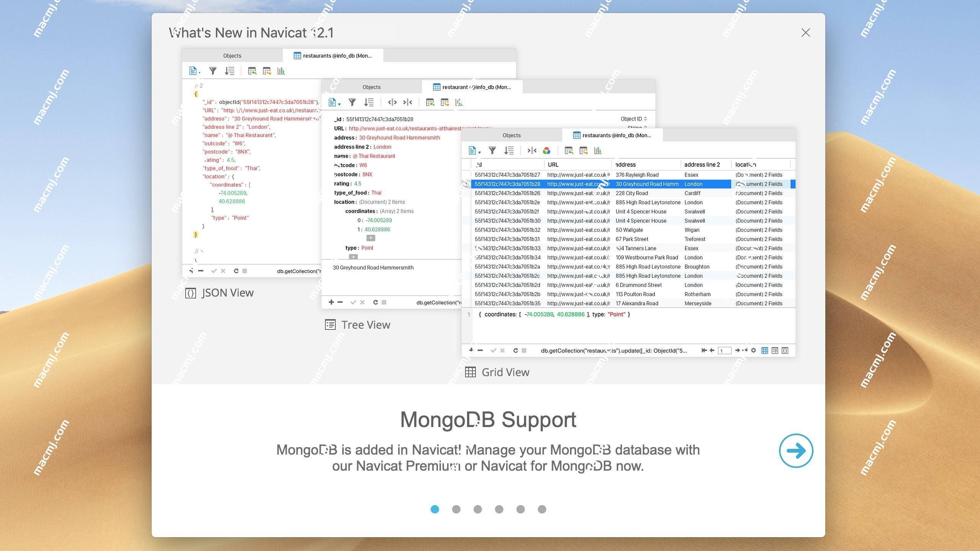This screenshot has height=551, width=980.
Task: Click sort icon in JSON View window
Action: pos(229,71)
